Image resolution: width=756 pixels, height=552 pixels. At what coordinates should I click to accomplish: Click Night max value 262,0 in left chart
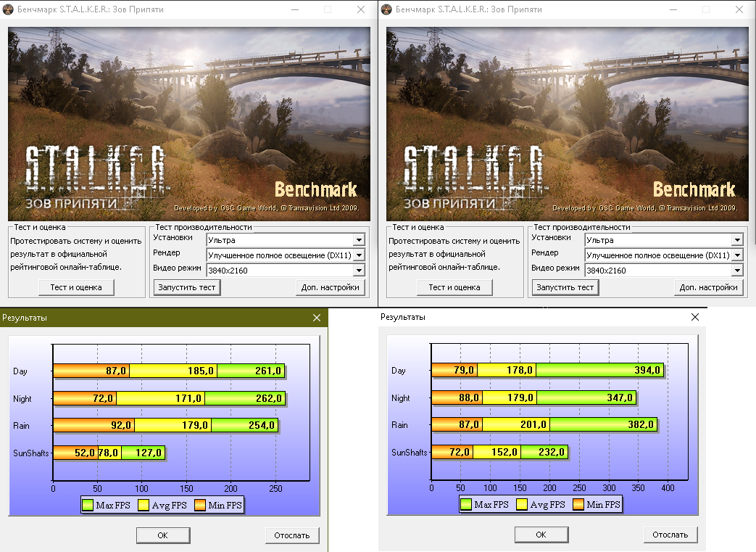point(269,398)
